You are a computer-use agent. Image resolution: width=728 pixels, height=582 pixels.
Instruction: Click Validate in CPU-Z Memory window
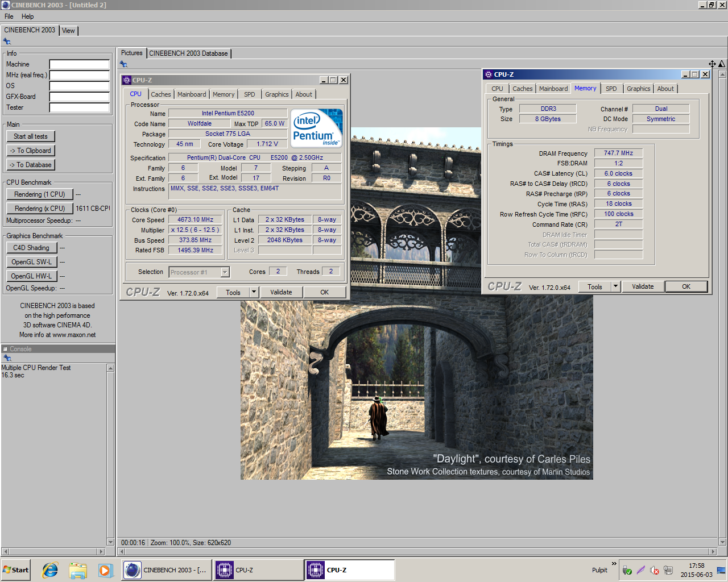click(643, 286)
